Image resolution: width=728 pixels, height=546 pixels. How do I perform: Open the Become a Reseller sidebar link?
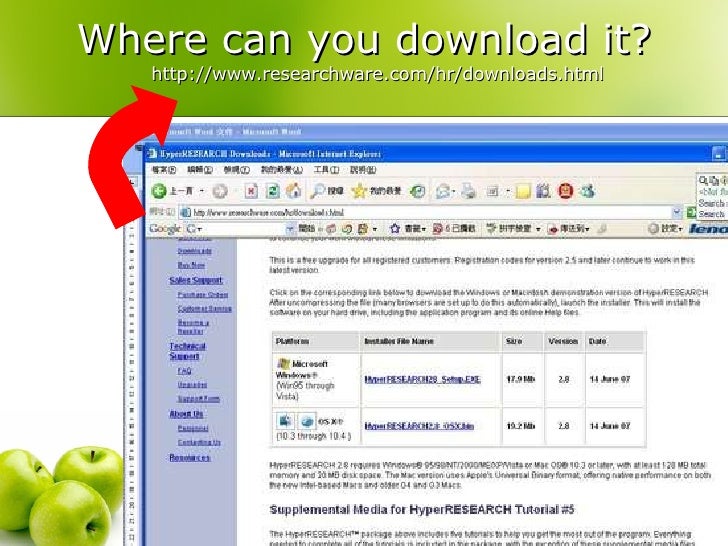[x=193, y=327]
